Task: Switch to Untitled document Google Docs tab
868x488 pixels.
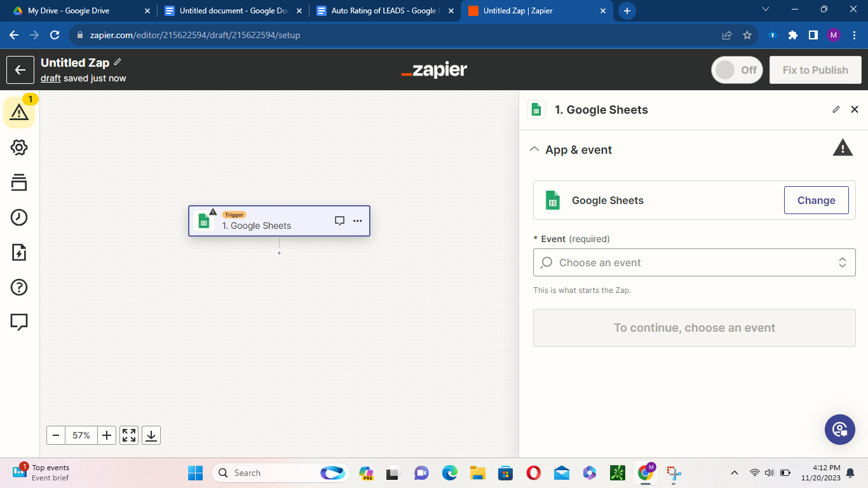Action: click(234, 11)
